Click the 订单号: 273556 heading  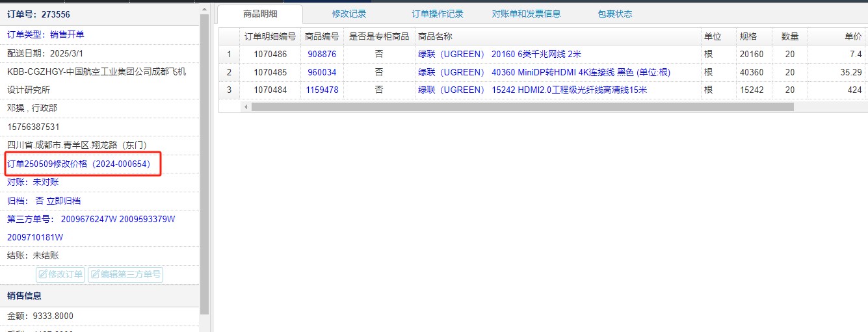(x=38, y=14)
